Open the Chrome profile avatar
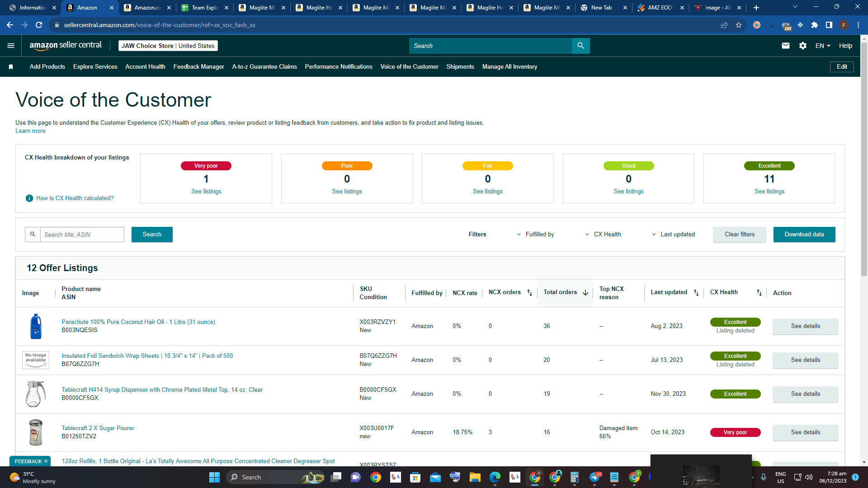The width and height of the screenshot is (868, 488). pyautogui.click(x=844, y=25)
